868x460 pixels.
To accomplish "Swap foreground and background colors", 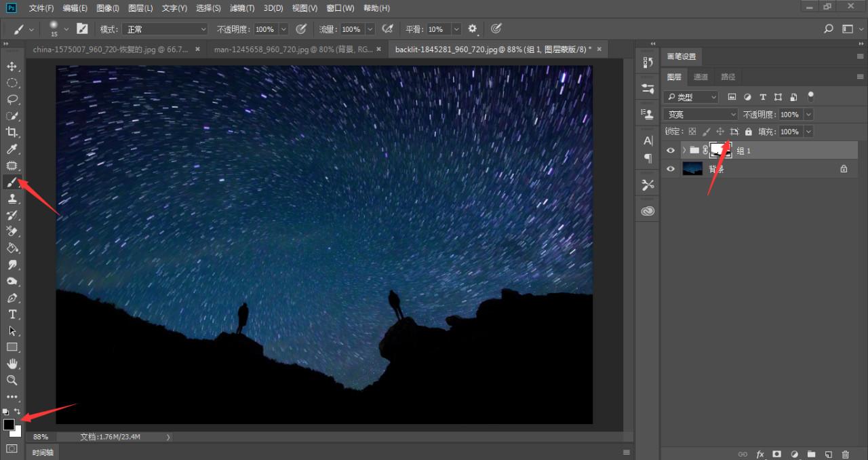I will (x=18, y=411).
